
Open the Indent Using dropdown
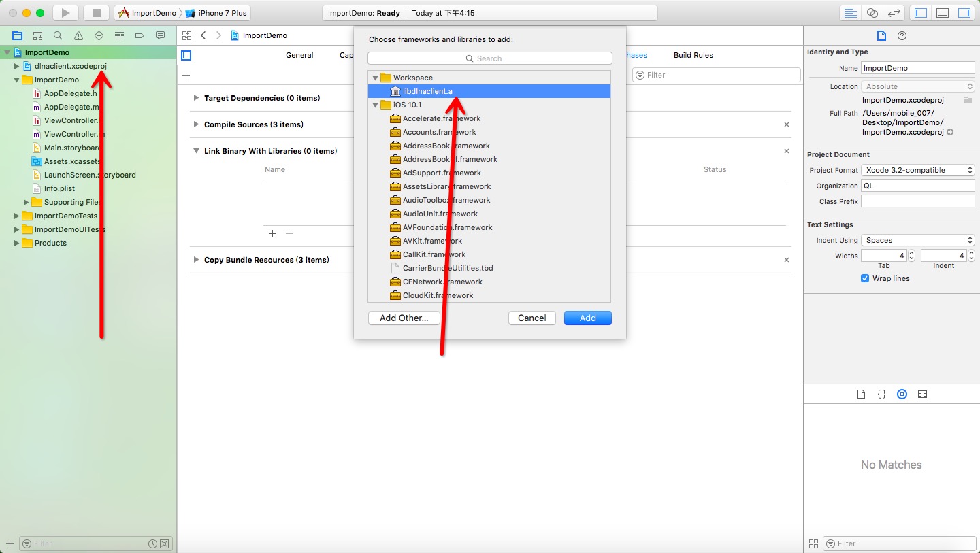[918, 240]
